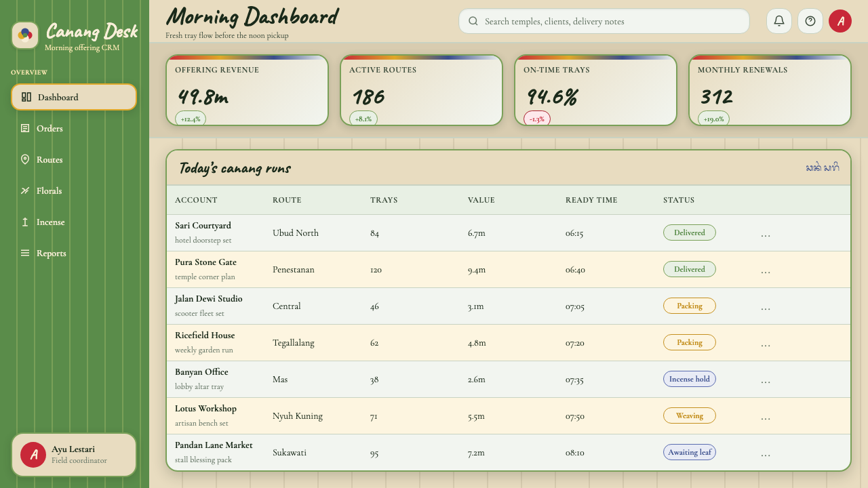The image size is (868, 488).
Task: Select Jalan Dewi Studio account name
Action: pos(208,299)
